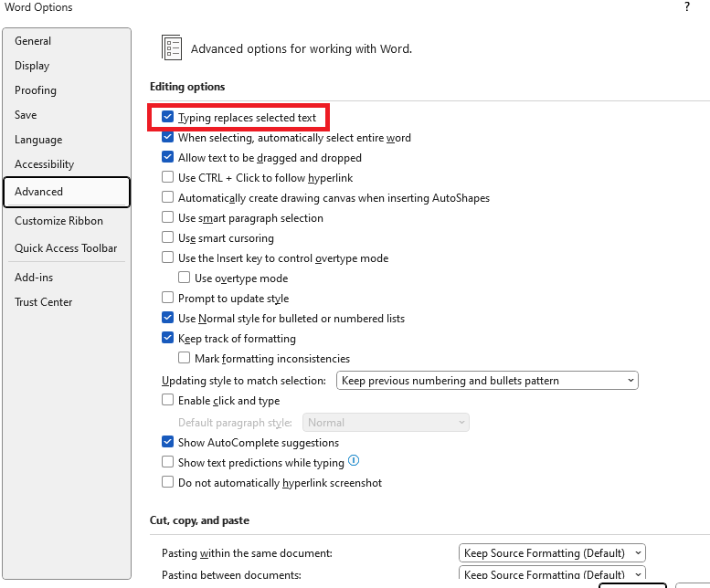Enable Prompt to update style
This screenshot has width=710, height=588.
(x=167, y=298)
